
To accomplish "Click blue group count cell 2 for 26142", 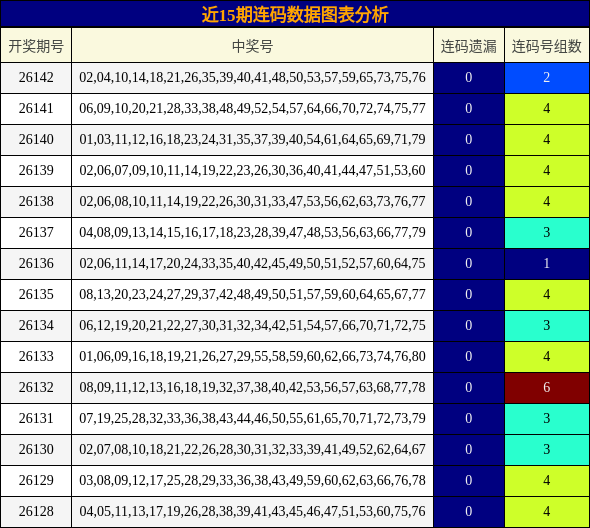I will [547, 78].
